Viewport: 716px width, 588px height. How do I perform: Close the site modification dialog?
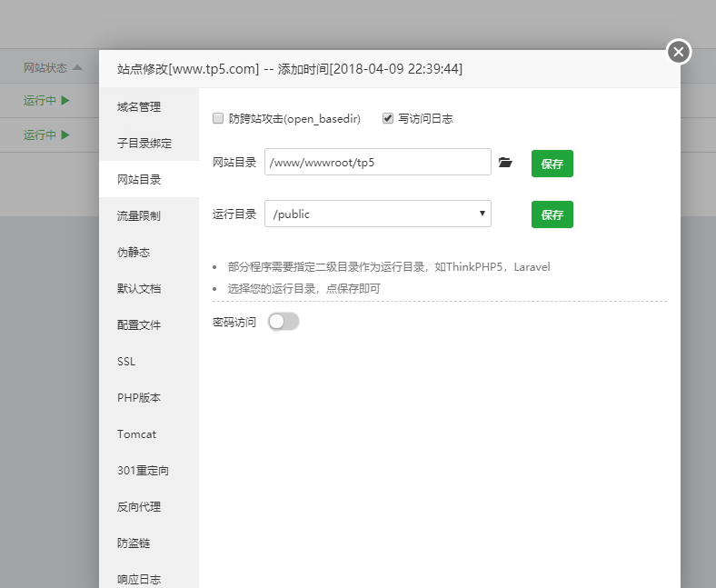678,52
